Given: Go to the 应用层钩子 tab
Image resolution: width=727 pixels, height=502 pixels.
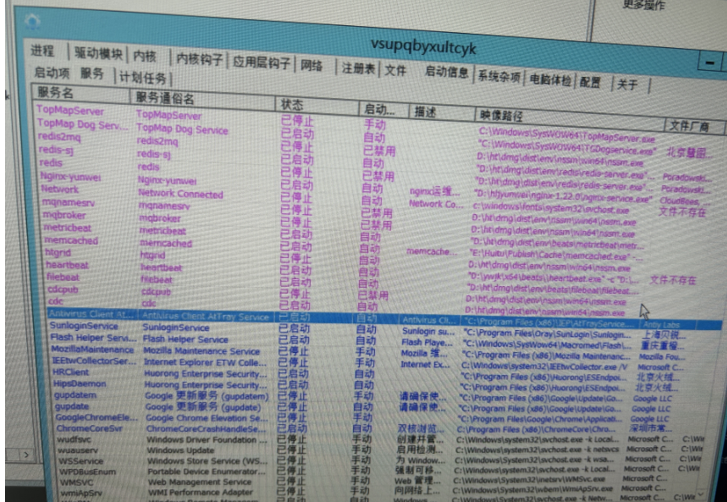Looking at the screenshot, I should click(261, 62).
